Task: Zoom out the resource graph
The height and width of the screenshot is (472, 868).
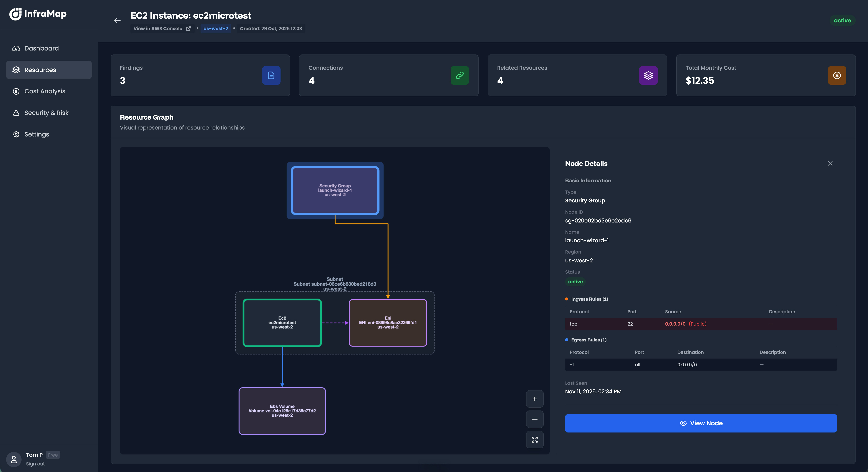Action: [x=534, y=419]
